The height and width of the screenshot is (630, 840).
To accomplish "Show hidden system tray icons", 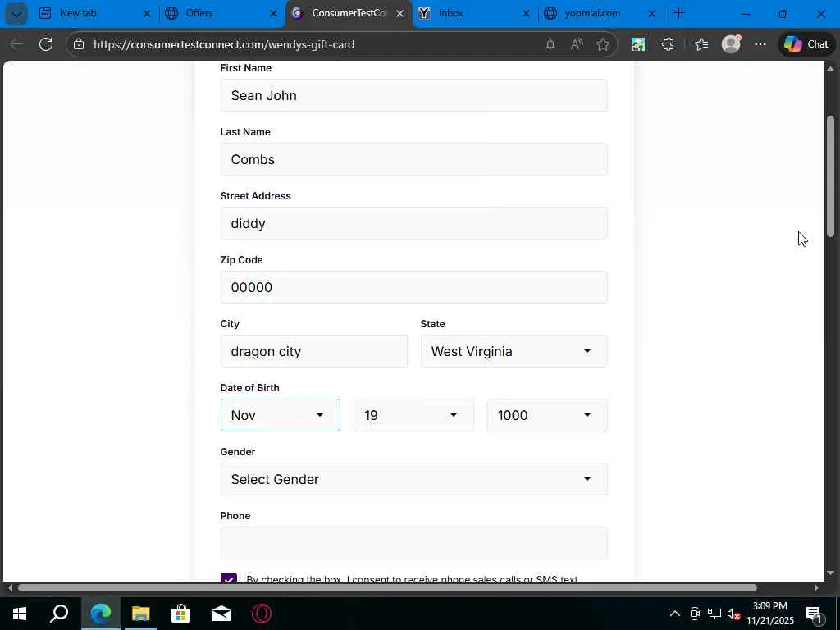I will 675,614.
